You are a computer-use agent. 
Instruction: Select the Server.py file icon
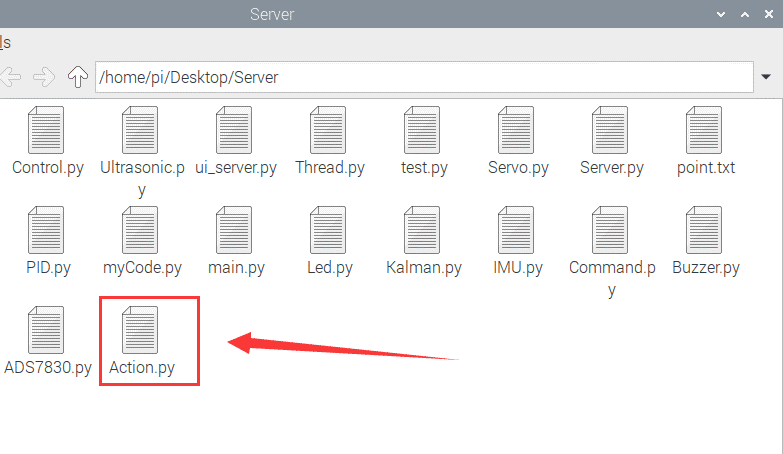610,130
